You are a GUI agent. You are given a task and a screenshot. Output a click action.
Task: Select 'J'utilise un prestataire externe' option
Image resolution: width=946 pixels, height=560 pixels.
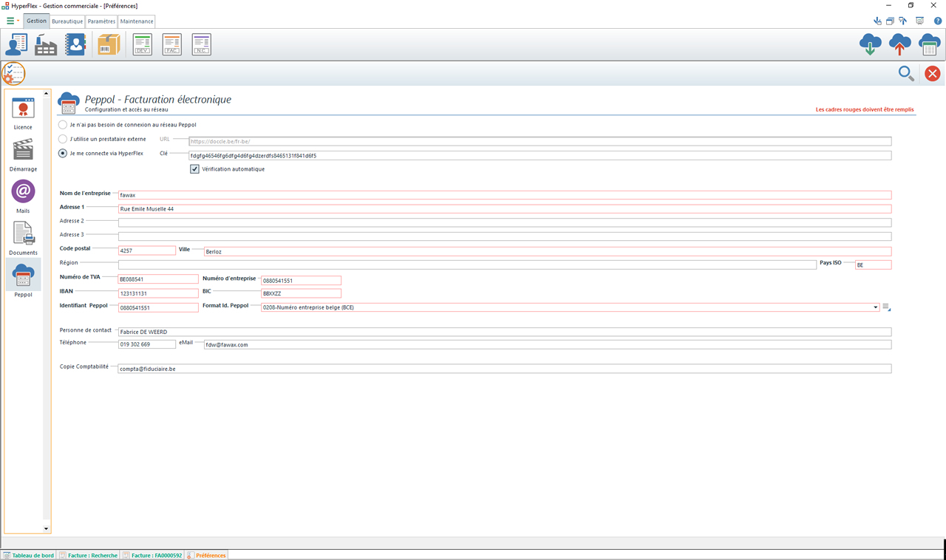click(63, 139)
